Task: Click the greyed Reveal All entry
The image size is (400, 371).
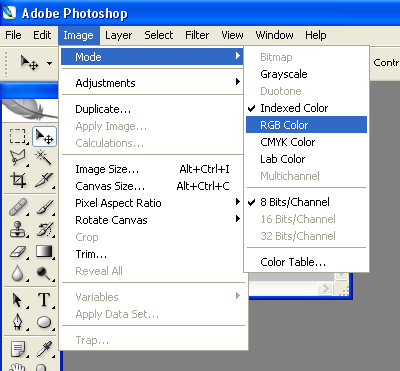Action: (152, 271)
